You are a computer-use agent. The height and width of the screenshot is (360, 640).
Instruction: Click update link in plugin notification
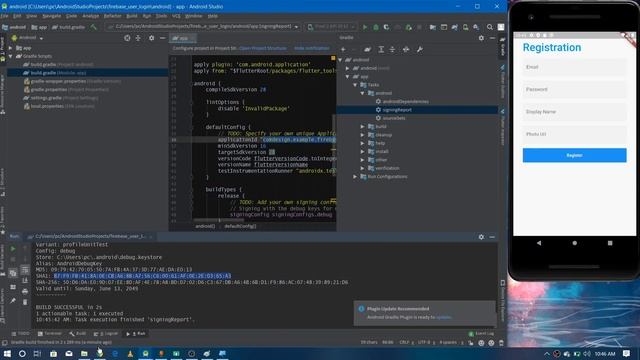click(444, 317)
